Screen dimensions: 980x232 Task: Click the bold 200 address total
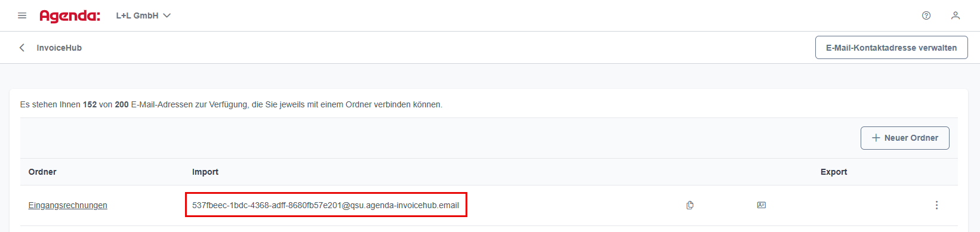[x=122, y=104]
